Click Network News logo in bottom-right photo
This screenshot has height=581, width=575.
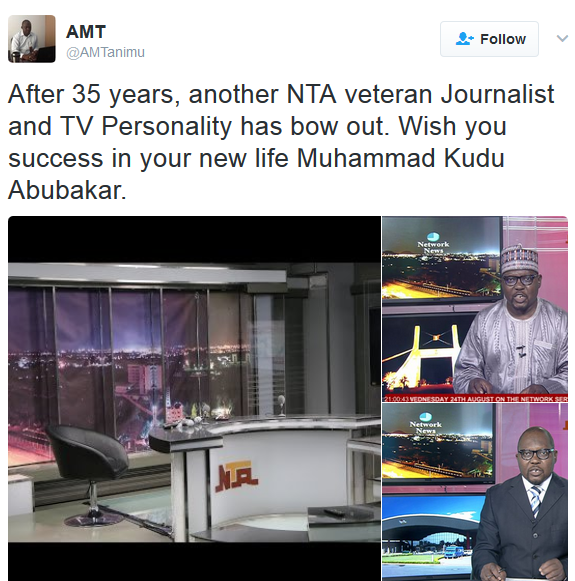(425, 424)
